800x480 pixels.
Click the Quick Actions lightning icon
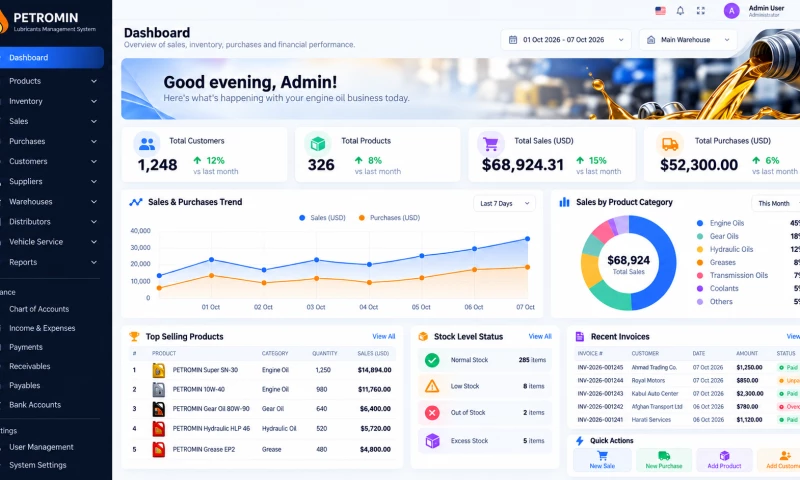(580, 441)
